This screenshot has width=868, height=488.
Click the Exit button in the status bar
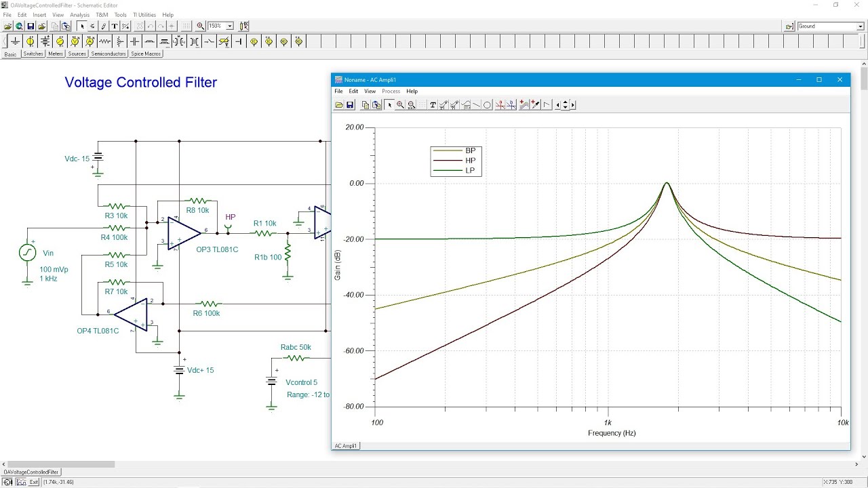click(x=34, y=482)
